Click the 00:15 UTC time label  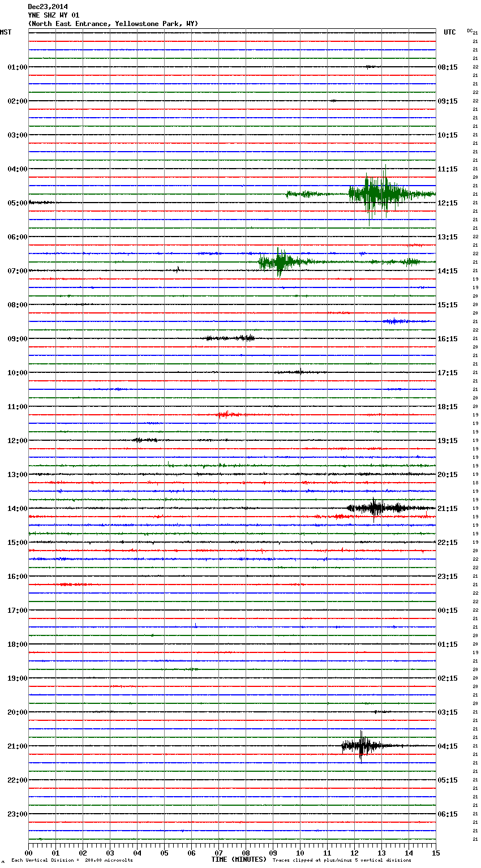click(448, 611)
